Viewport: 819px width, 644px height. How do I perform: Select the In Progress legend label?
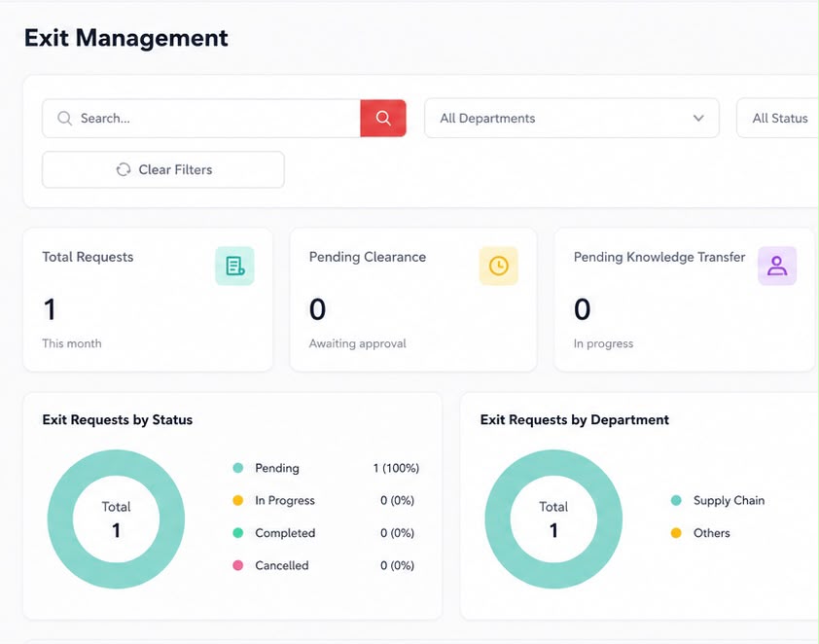click(285, 500)
